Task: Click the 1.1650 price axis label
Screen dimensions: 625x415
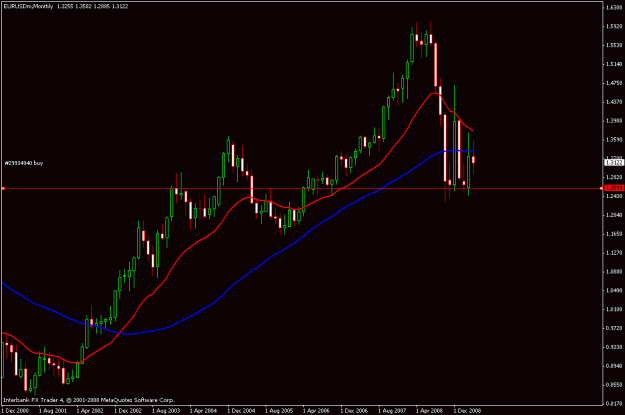Action: click(615, 234)
